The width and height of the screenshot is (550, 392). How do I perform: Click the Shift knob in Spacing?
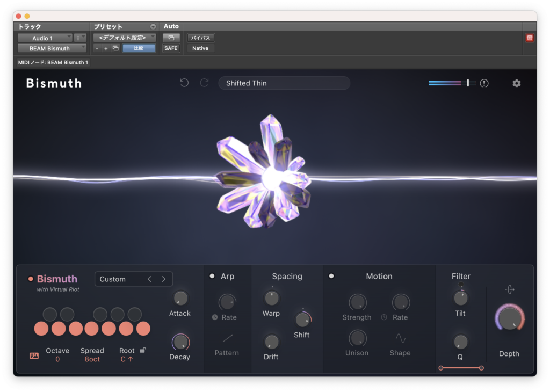tap(302, 320)
